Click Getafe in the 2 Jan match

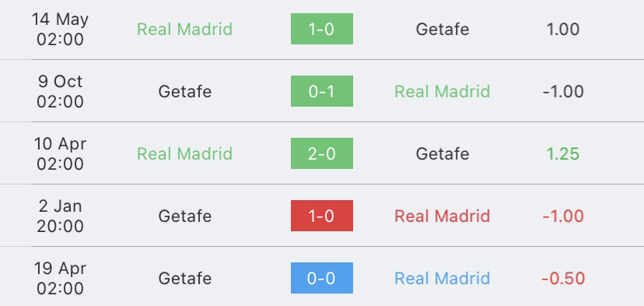[x=185, y=216]
